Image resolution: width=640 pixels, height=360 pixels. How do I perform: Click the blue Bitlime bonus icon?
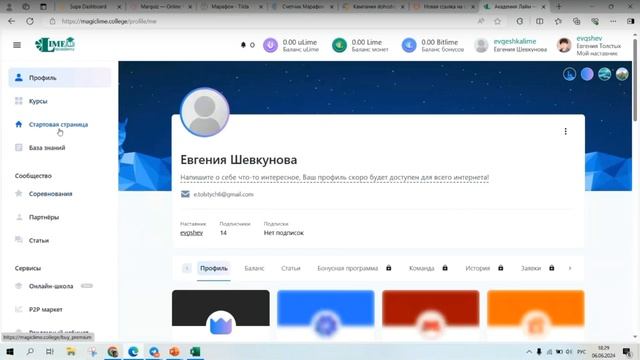click(x=409, y=45)
